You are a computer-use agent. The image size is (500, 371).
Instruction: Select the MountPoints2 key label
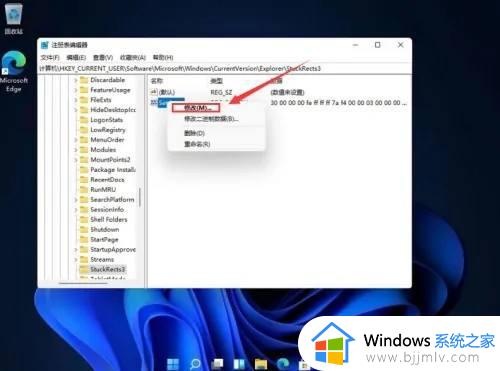110,160
